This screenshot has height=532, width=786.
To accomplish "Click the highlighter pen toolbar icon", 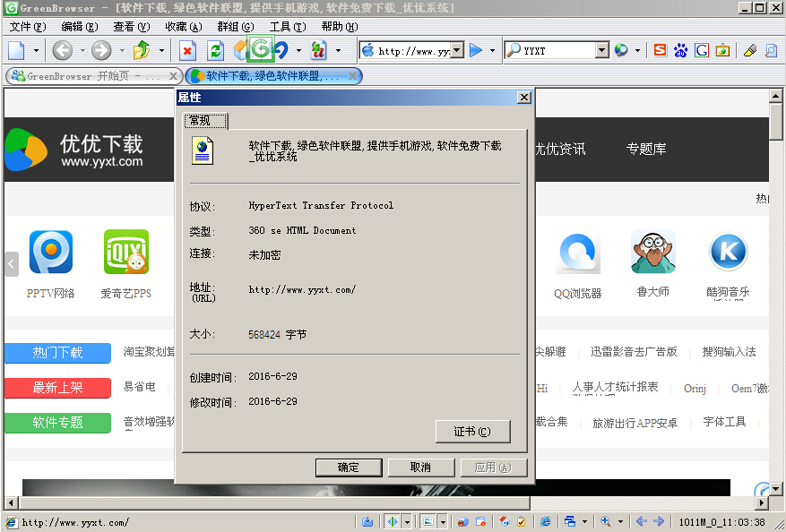I will pyautogui.click(x=750, y=50).
